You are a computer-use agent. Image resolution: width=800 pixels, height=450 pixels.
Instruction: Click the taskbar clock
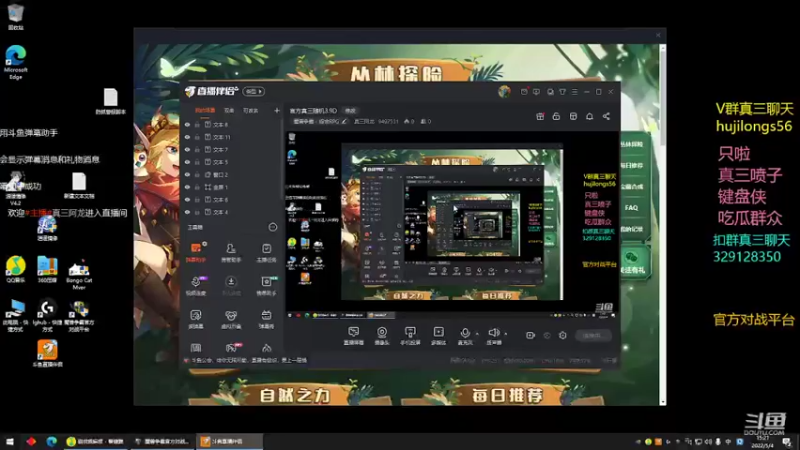[x=764, y=442]
